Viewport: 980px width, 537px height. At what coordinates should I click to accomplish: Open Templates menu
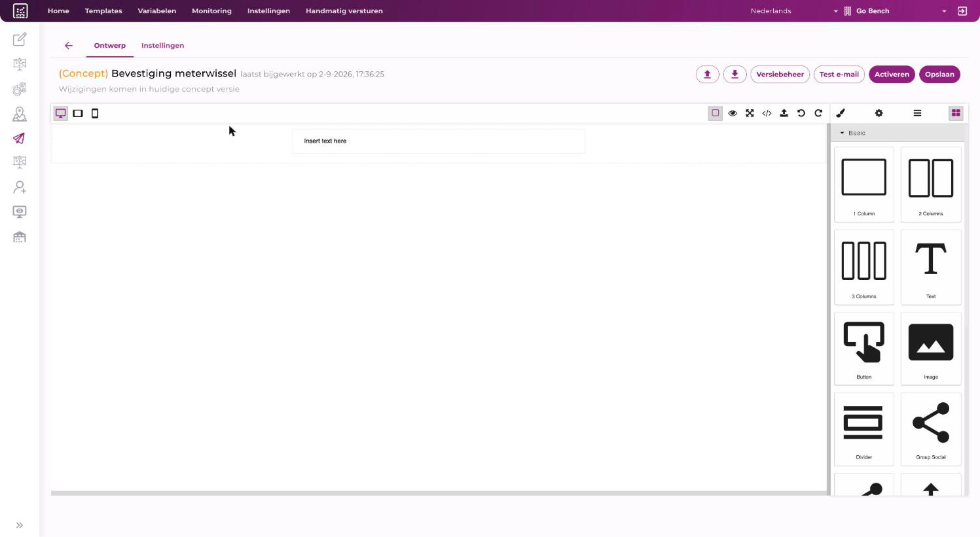[103, 11]
